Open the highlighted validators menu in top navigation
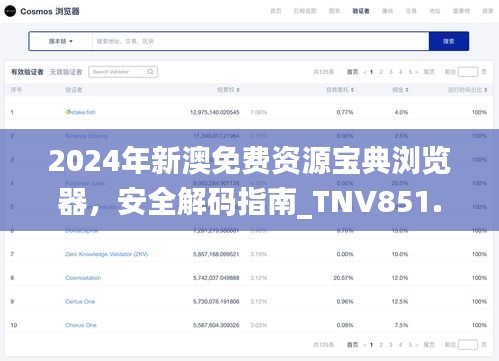Screen dimensions: 499x361 [x=361, y=11]
